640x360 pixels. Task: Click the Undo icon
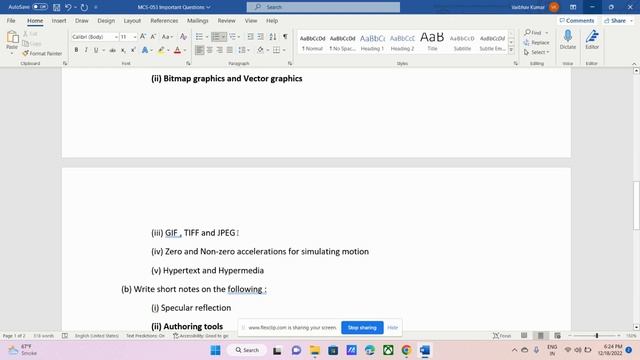pos(68,7)
